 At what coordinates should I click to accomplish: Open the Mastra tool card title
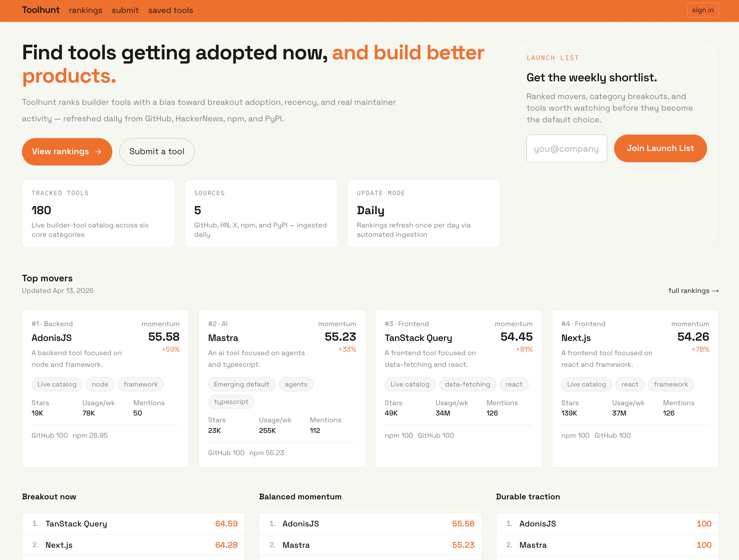coord(223,338)
